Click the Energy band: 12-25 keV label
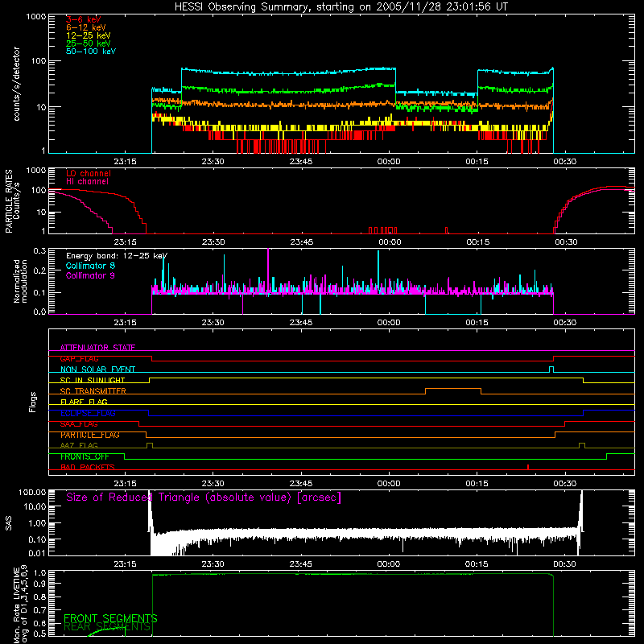The height and width of the screenshot is (644, 644). point(117,256)
